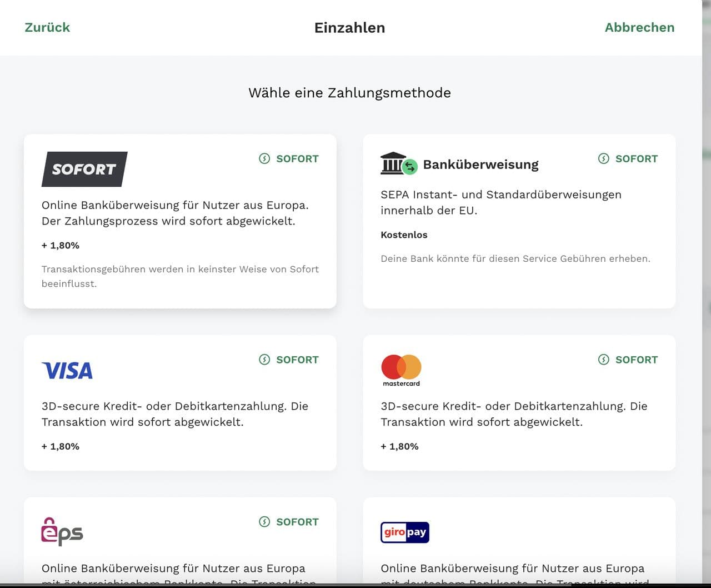
Task: Click the SOFORT payment logo
Action: click(x=84, y=169)
